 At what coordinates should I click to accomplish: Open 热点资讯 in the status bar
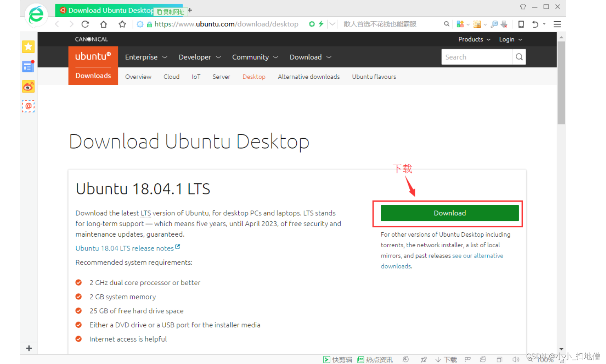375,360
